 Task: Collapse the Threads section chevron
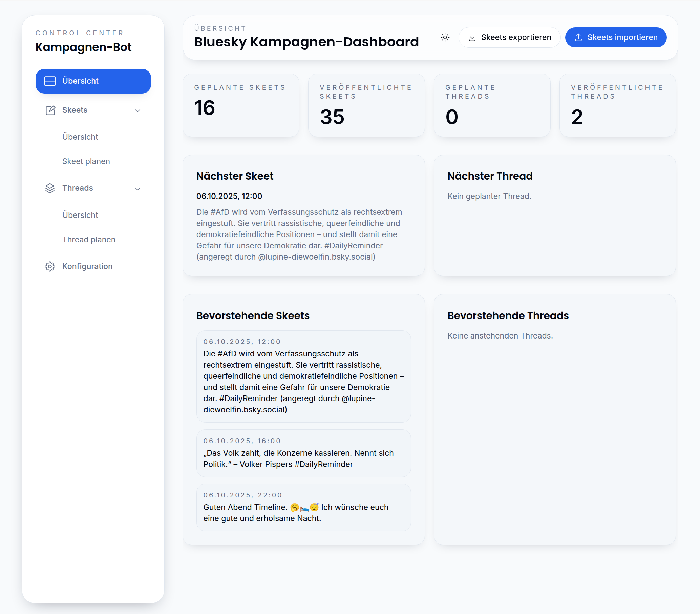coord(138,188)
